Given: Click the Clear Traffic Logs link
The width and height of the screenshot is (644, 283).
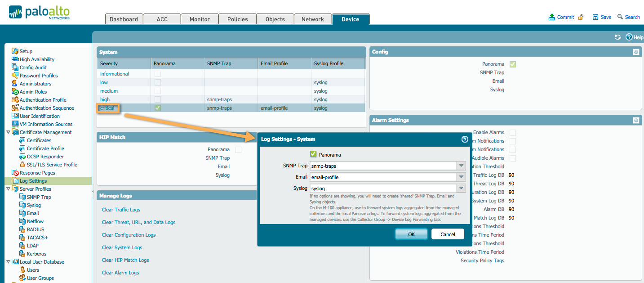Looking at the screenshot, I should [121, 210].
